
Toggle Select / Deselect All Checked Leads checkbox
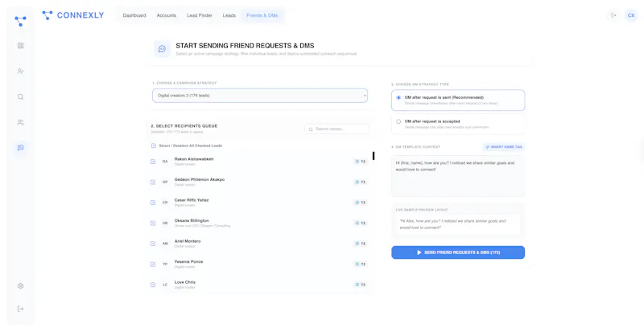click(x=154, y=146)
